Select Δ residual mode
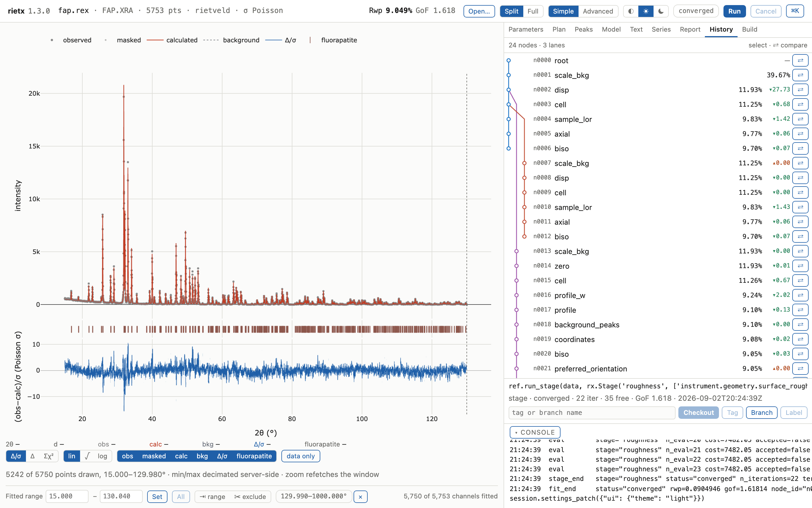The height and width of the screenshot is (508, 812). 32,456
